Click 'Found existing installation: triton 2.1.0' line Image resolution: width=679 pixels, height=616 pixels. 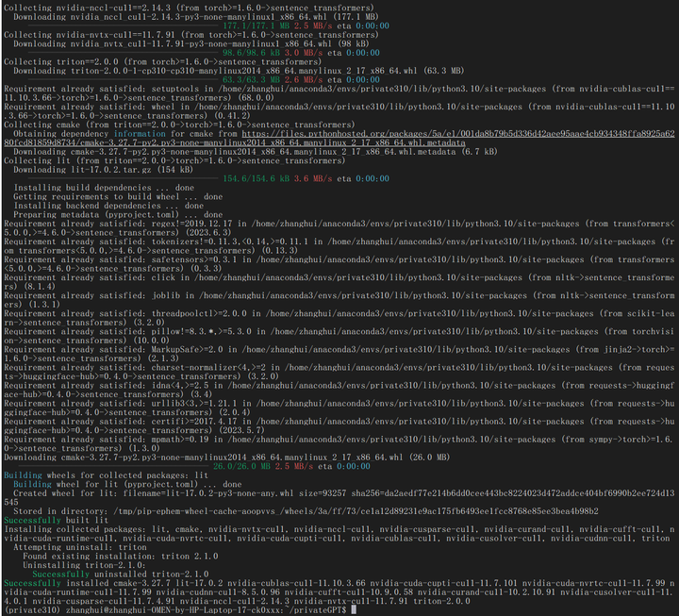coord(121,557)
